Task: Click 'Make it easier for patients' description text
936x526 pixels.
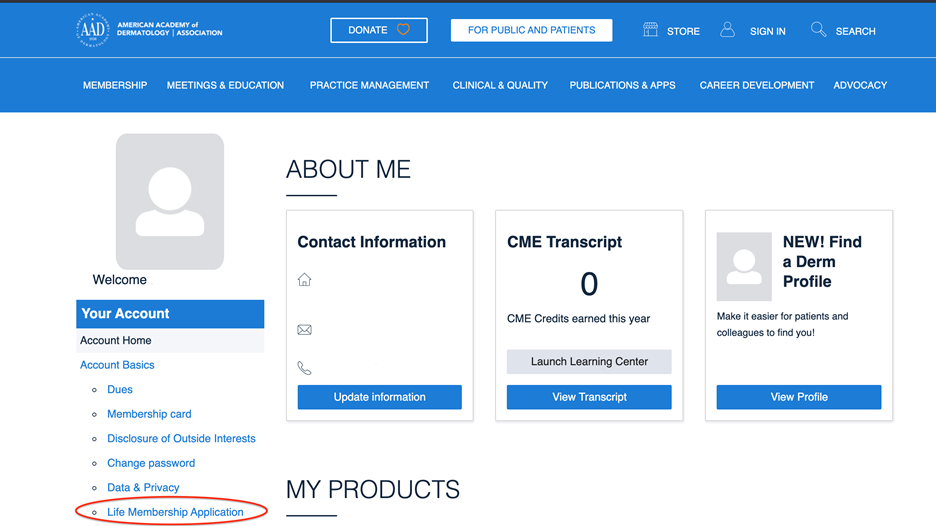Action: [782, 324]
